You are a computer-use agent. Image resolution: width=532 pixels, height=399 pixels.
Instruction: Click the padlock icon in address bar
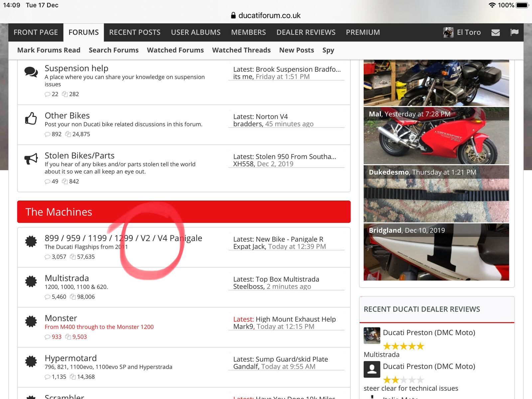click(x=233, y=15)
